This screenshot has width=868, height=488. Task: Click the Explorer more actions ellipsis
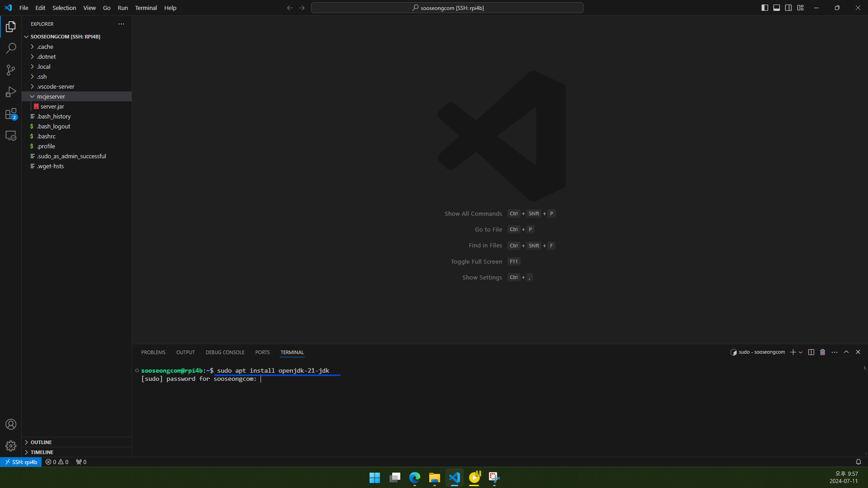click(121, 24)
